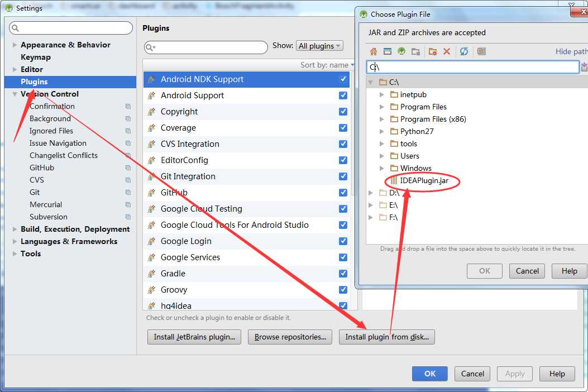This screenshot has width=588, height=392.
Task: Open Changelist Conflicts settings
Action: 63,156
